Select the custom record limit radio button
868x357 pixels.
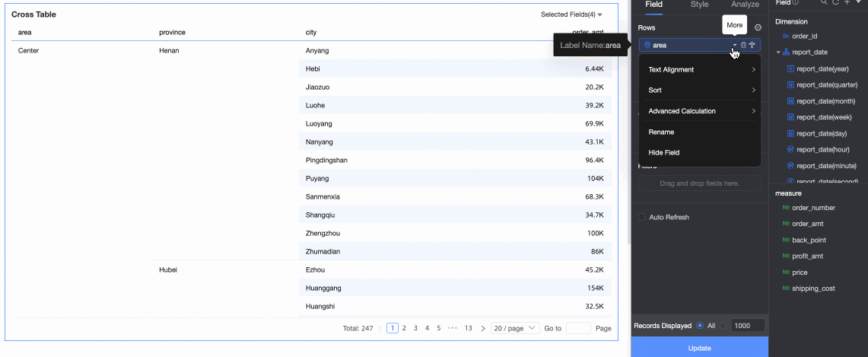(723, 326)
